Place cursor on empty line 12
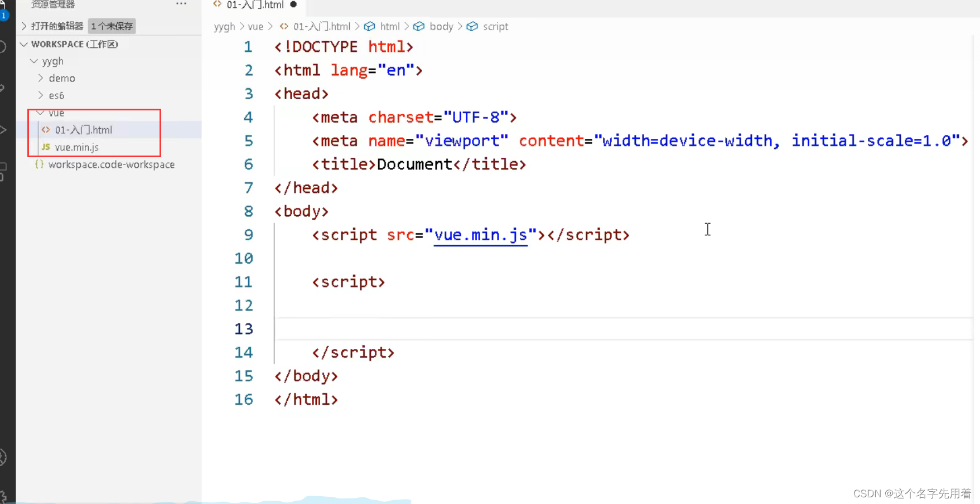The image size is (980, 504). click(624, 306)
